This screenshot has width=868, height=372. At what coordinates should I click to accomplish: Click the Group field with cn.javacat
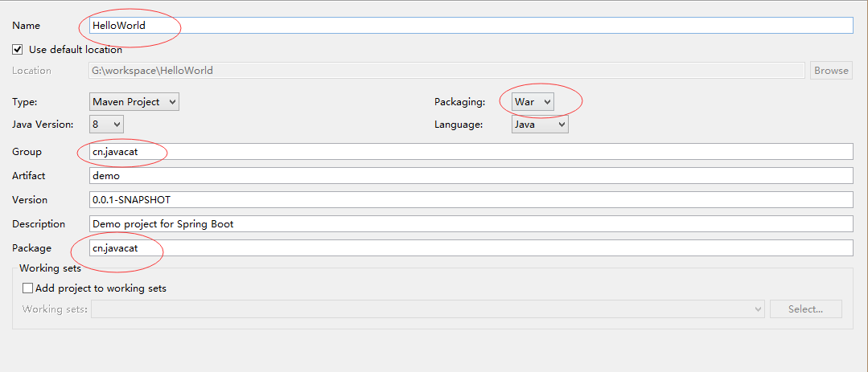(x=471, y=152)
